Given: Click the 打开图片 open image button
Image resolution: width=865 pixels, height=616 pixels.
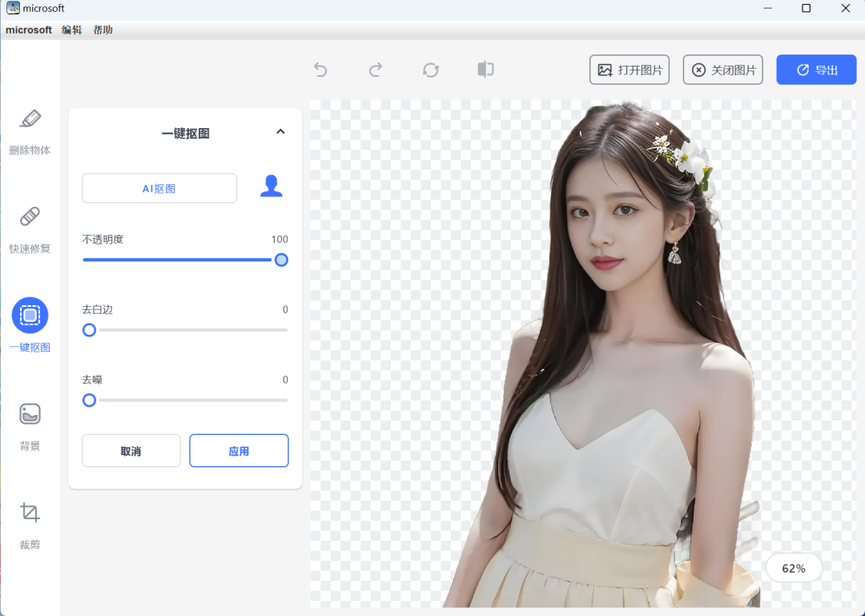Looking at the screenshot, I should (x=629, y=70).
